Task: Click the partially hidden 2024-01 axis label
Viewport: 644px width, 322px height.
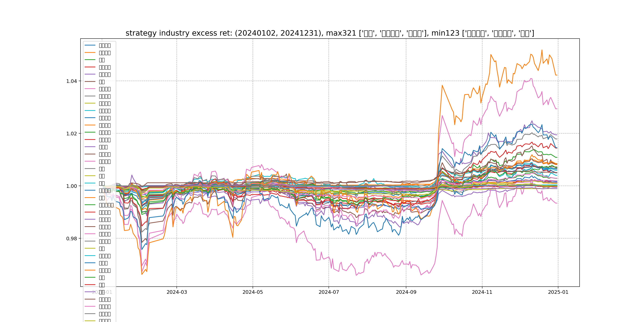Action: click(102, 292)
